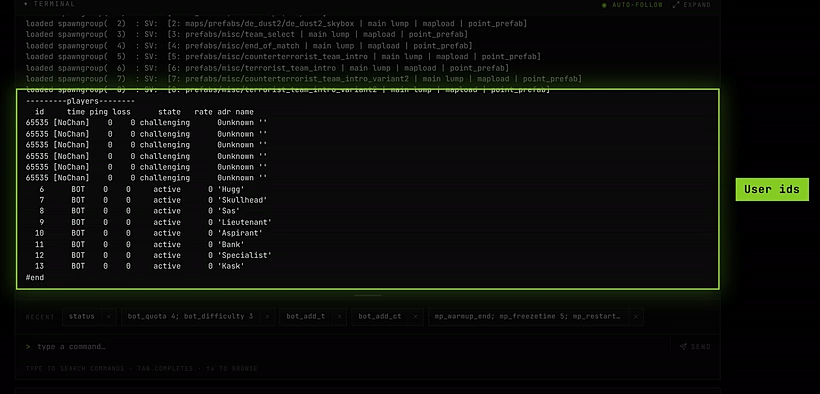Click the 'prefabs/misc/team_select' log line
The image size is (820, 394).
246,35
